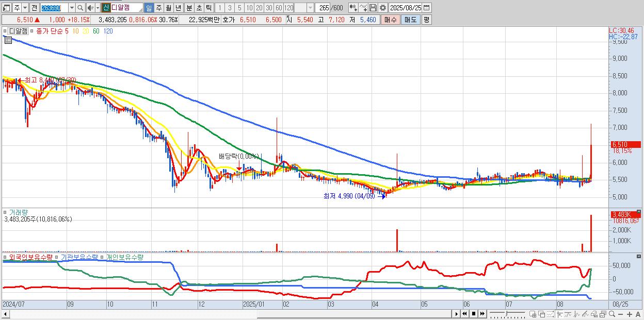Select the 60 interval button
The image size is (644, 320).
point(279,8)
